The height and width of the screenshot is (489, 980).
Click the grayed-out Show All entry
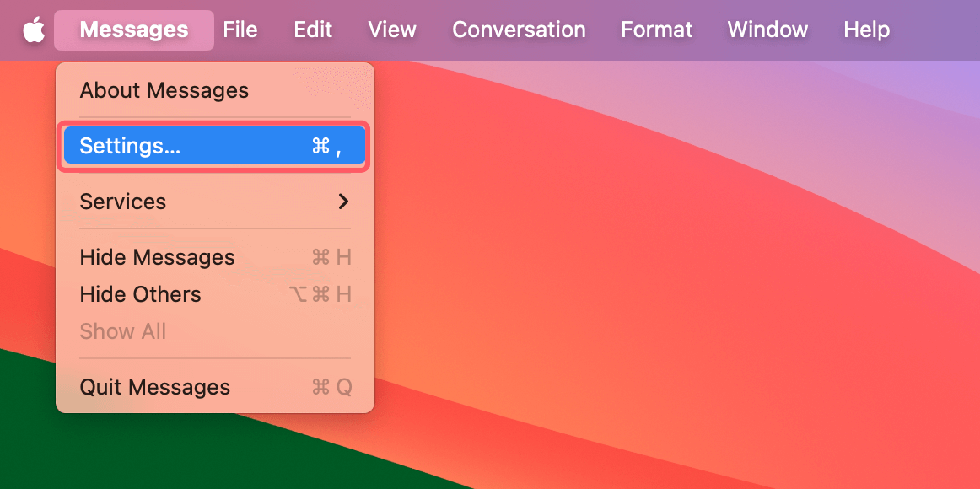[123, 331]
